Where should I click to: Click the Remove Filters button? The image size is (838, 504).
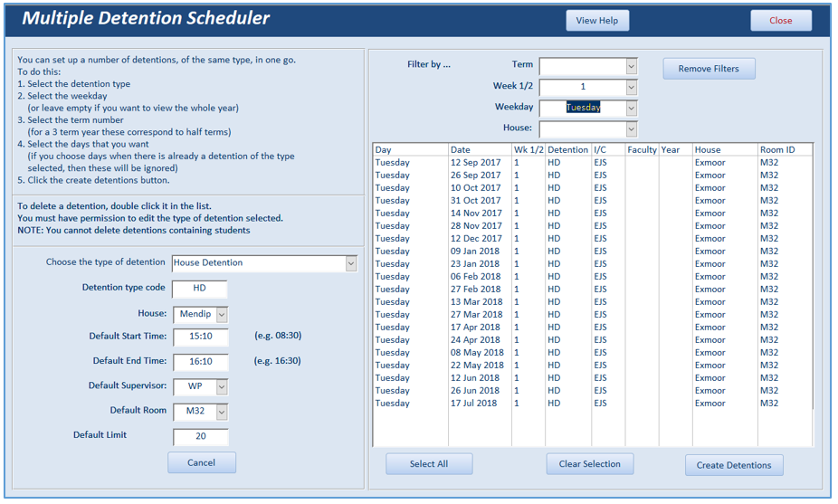click(x=709, y=69)
